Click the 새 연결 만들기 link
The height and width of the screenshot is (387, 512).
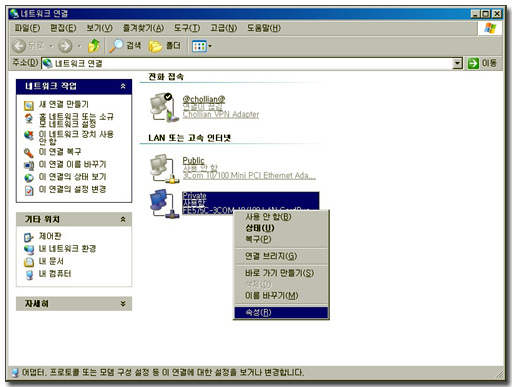[x=64, y=104]
